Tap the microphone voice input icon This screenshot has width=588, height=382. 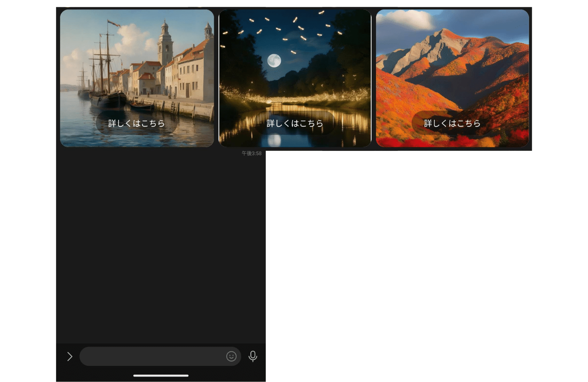(x=253, y=356)
